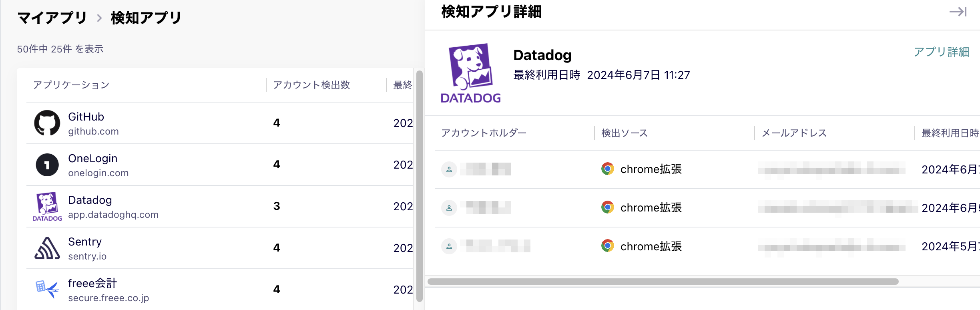Screen dimensions: 980x310
Task: Click the 検知アプリ breadcrumb item
Action: [x=146, y=18]
